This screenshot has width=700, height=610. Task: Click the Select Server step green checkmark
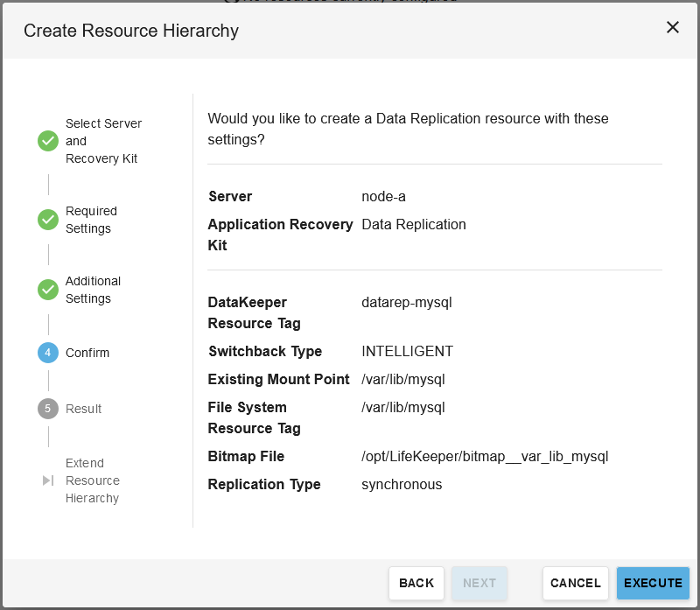coord(48,141)
